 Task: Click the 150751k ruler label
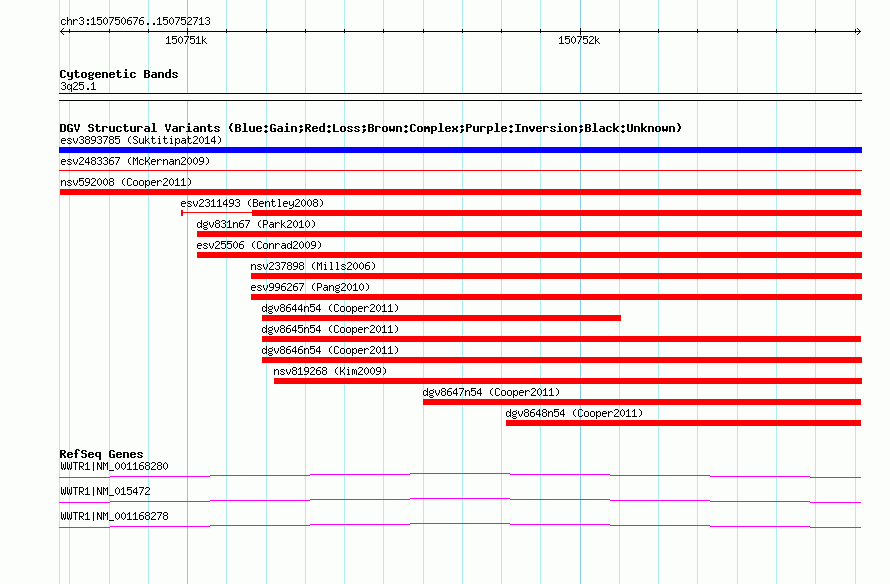pyautogui.click(x=186, y=40)
